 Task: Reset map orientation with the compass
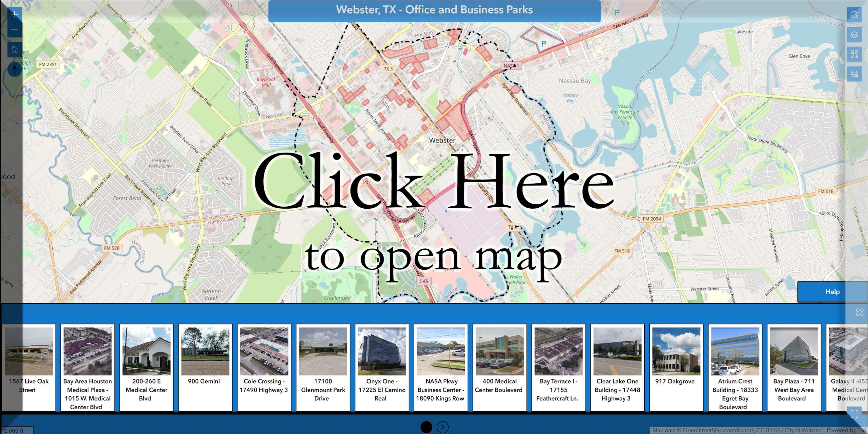point(14,70)
